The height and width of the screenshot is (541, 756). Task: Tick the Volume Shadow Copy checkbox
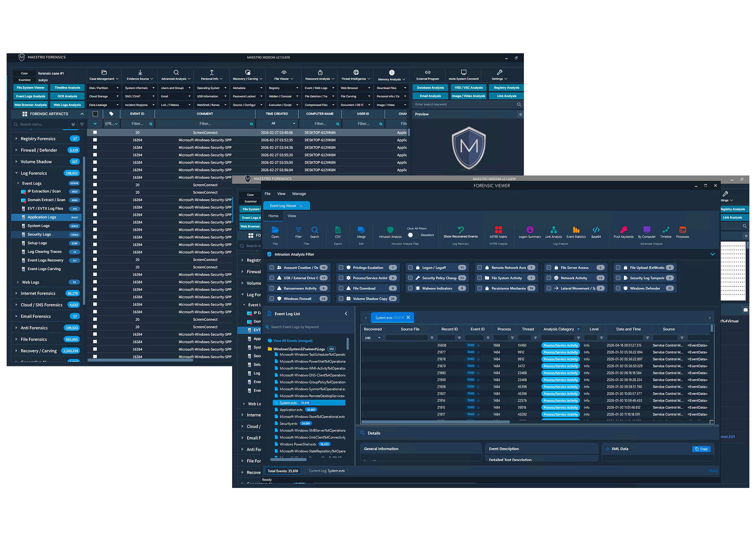(341, 299)
